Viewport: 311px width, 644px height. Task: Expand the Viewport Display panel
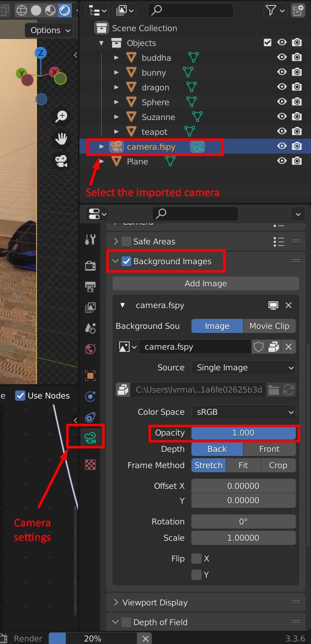click(x=155, y=603)
